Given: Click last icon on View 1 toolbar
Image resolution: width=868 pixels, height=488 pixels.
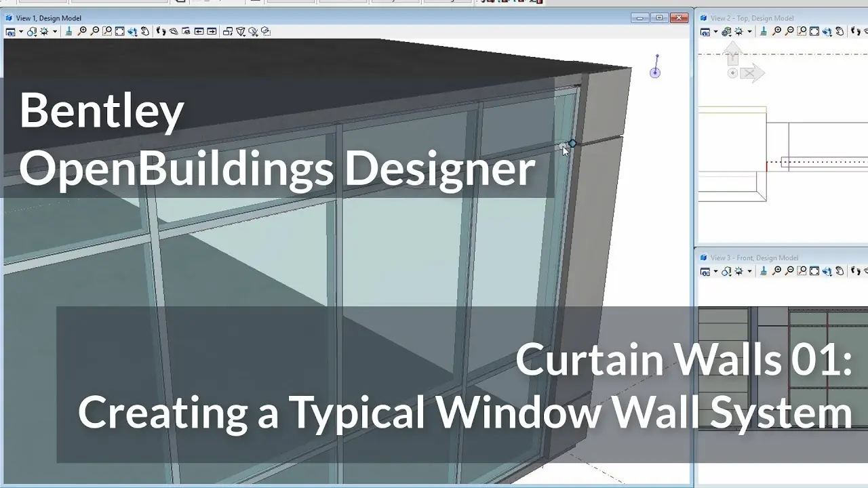Looking at the screenshot, I should [266, 31].
